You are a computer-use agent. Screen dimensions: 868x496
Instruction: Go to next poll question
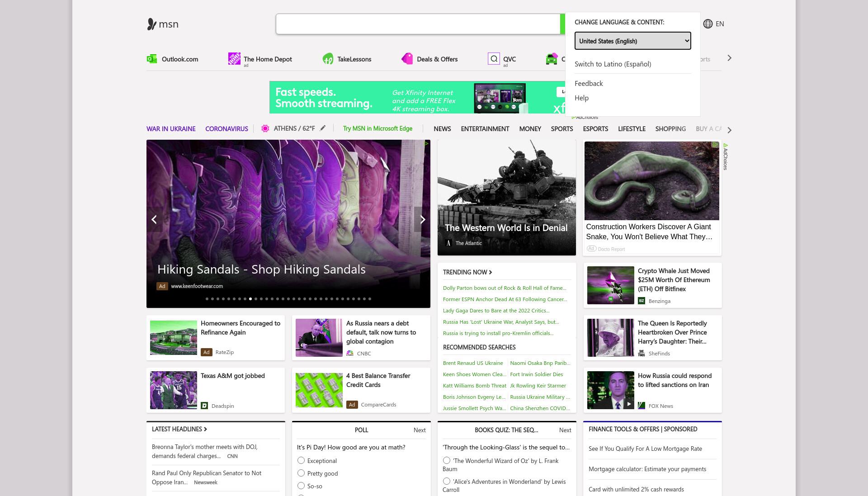420,430
